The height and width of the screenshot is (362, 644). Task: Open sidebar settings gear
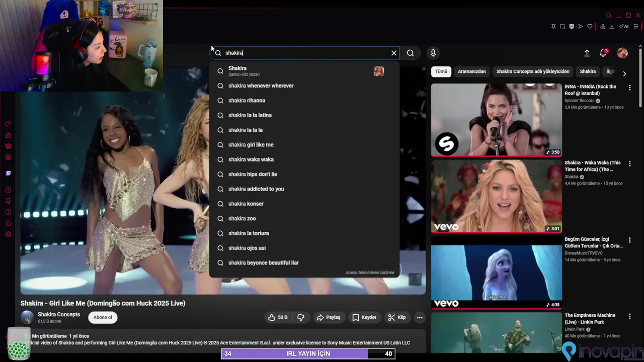(8, 234)
